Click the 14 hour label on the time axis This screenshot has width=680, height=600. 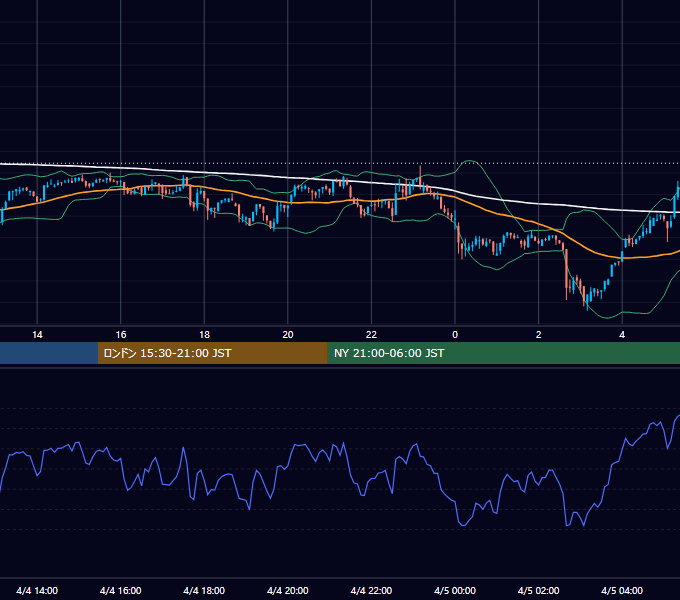37,335
